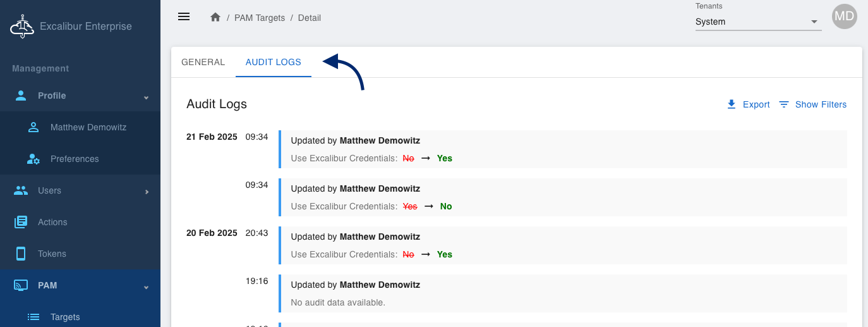Select Preferences in the Profile menu
This screenshot has height=327, width=868.
[x=75, y=159]
